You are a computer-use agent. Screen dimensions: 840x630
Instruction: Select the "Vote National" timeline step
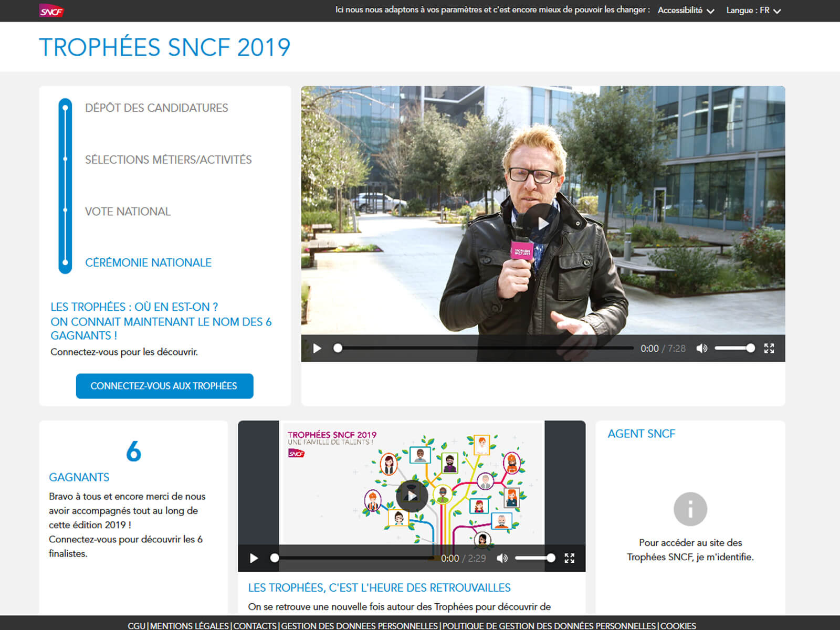pos(127,212)
